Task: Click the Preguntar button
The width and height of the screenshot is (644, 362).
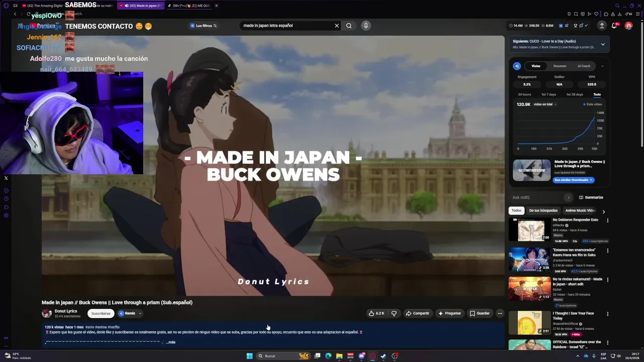Action: [x=450, y=313]
